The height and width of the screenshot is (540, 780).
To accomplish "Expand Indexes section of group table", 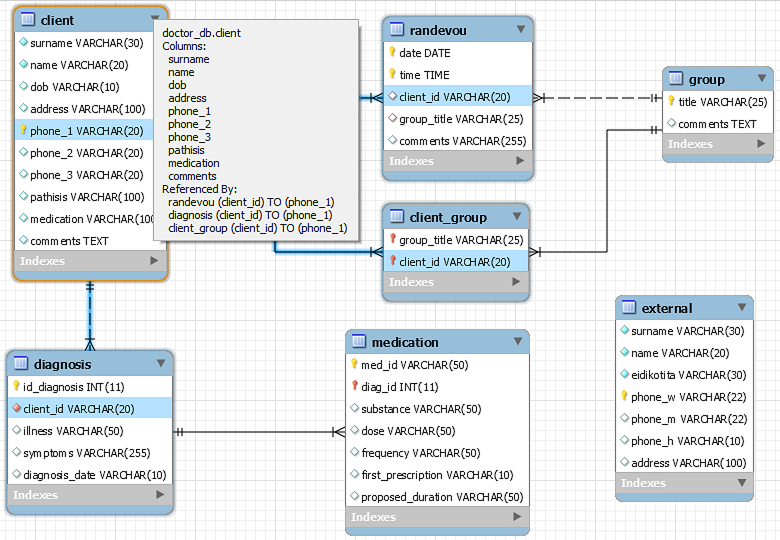I will click(x=761, y=144).
